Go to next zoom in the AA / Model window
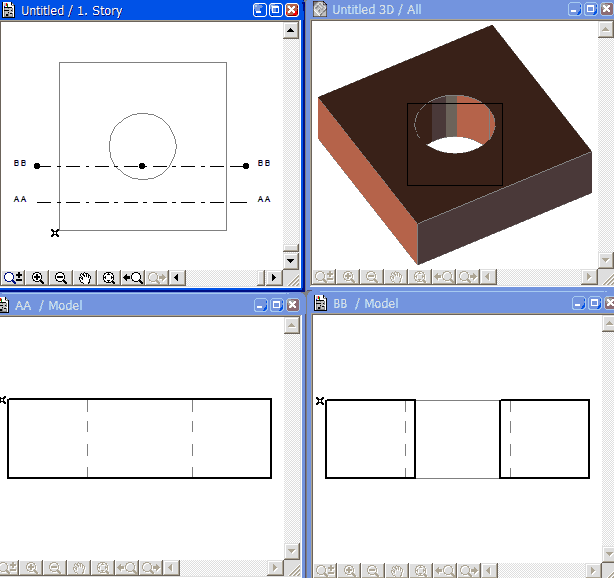614x578 pixels. coord(151,567)
